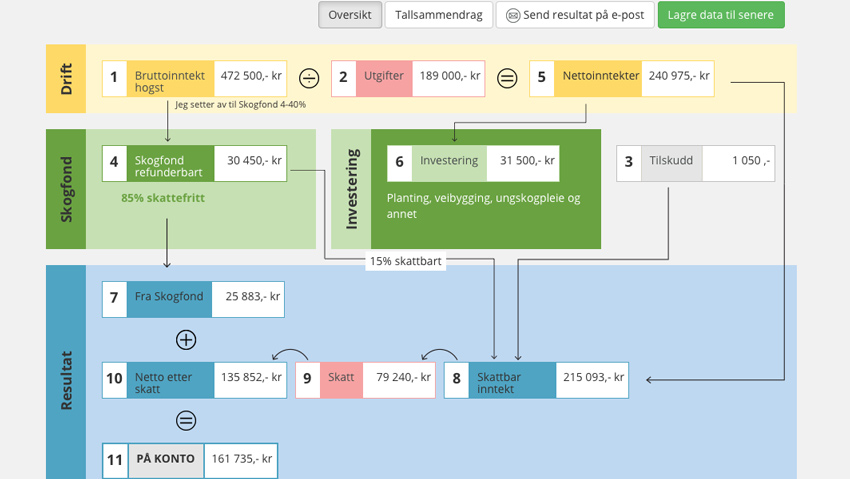Click Send resultat på e-post button
This screenshot has height=479, width=850.
pos(576,16)
